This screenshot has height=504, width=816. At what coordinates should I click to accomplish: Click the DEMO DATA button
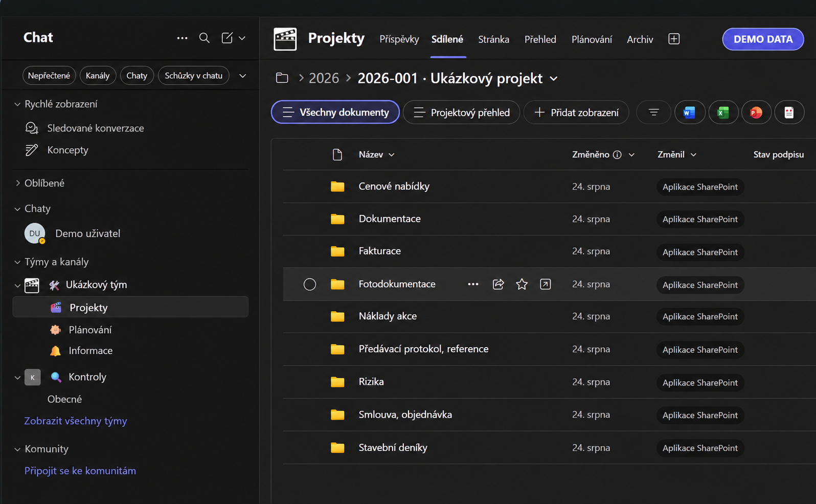[x=763, y=39]
